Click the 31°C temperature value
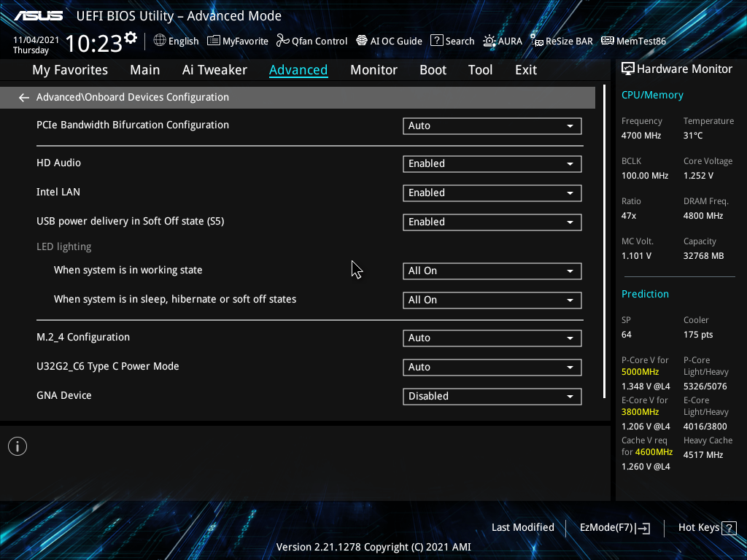Screen dimensions: 747x560 tap(693, 136)
